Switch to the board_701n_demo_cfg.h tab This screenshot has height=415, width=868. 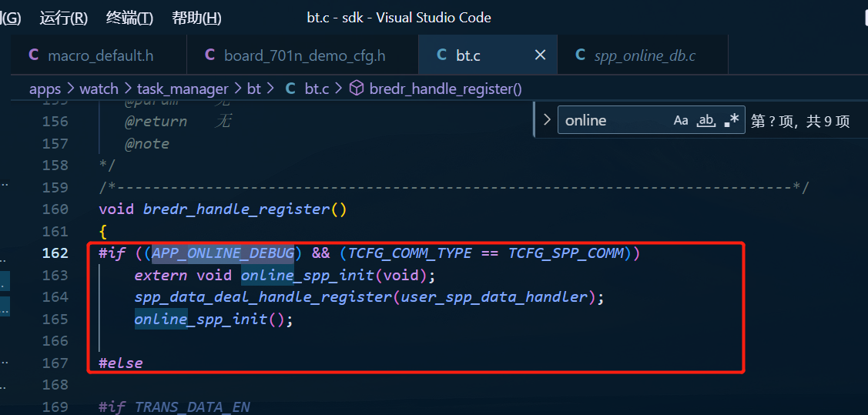coord(302,55)
